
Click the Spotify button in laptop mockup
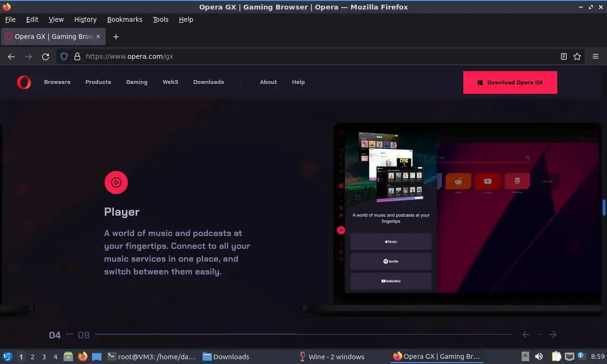(x=391, y=261)
